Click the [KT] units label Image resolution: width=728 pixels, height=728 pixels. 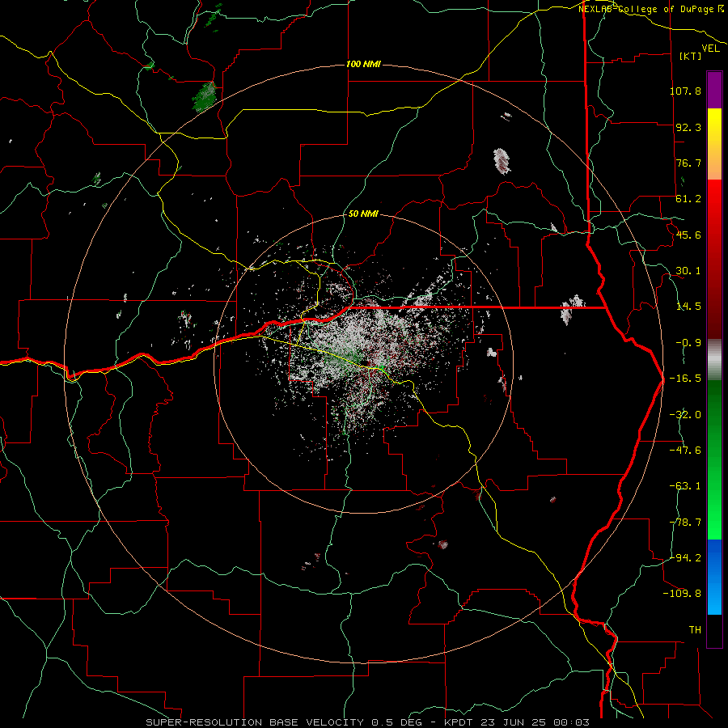(x=691, y=56)
